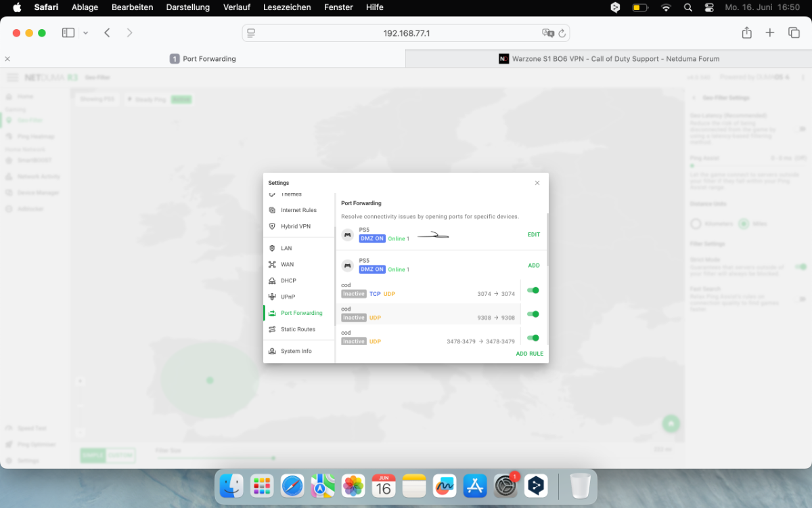Click the 3074 → 3074 port range text

point(496,294)
